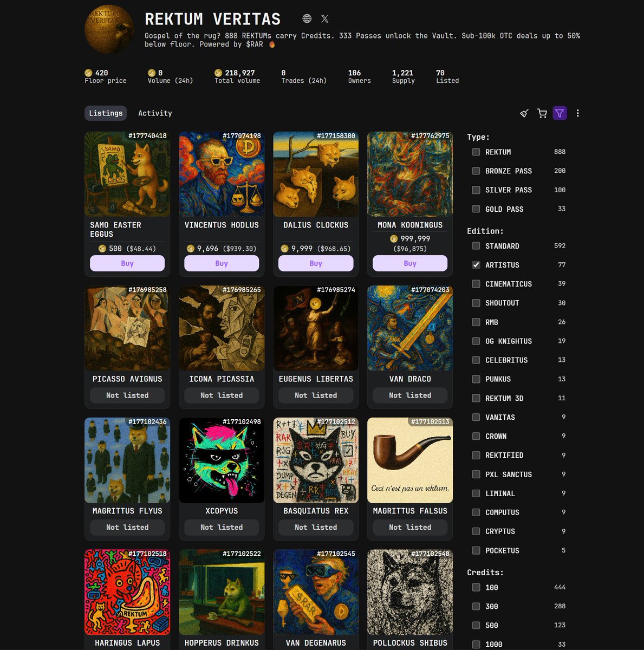Enable the SHOUTOUT edition filter
The image size is (644, 650).
click(x=476, y=303)
